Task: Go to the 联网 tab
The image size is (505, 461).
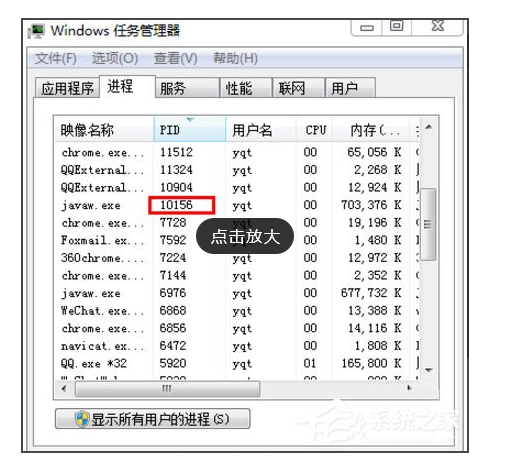Action: click(x=298, y=88)
